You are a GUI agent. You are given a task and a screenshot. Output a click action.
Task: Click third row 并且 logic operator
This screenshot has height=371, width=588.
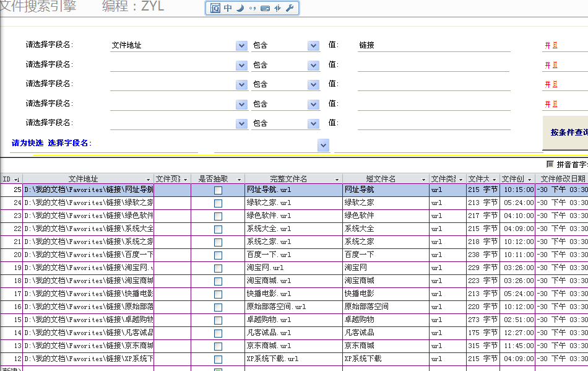coord(551,84)
